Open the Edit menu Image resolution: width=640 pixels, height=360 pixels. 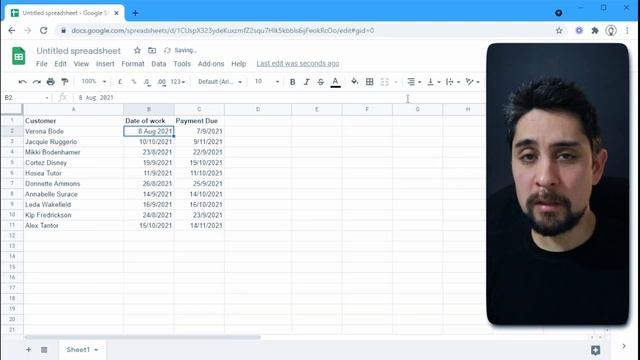pos(60,64)
